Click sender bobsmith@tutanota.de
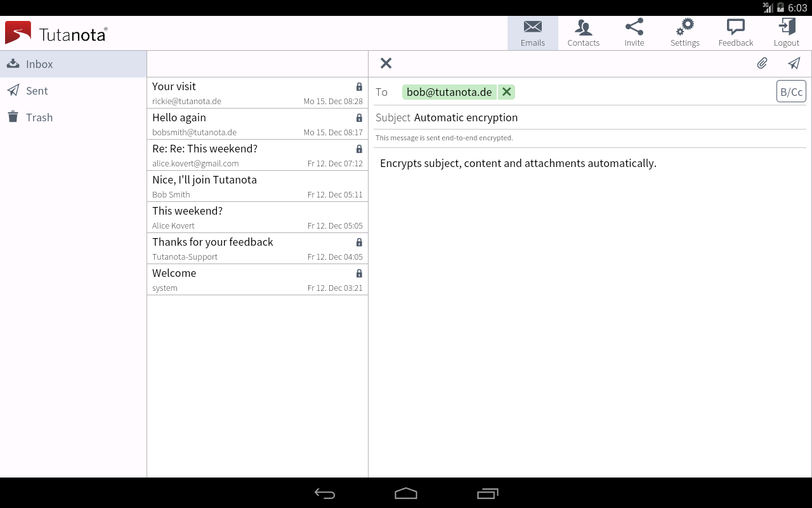812x508 pixels. click(194, 133)
